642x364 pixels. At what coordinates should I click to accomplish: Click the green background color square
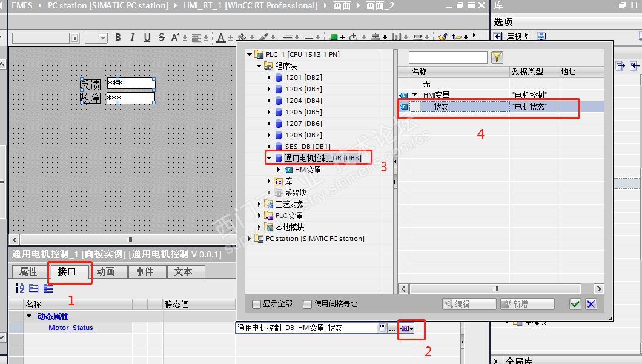[x=334, y=38]
